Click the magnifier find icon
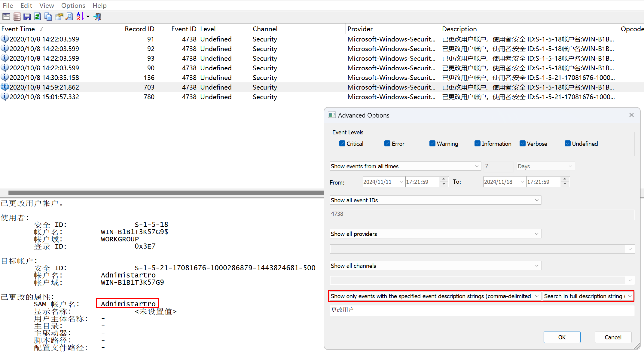This screenshot has width=644, height=352. pyautogui.click(x=69, y=17)
